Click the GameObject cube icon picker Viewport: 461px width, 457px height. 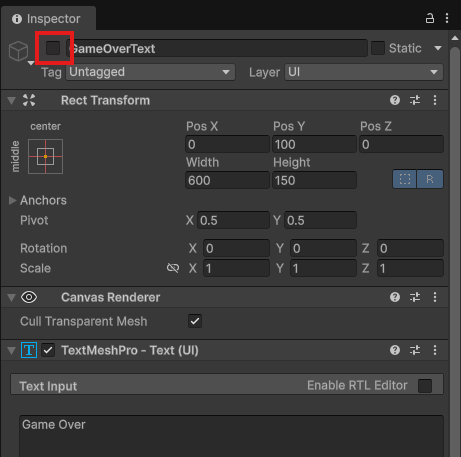point(19,51)
